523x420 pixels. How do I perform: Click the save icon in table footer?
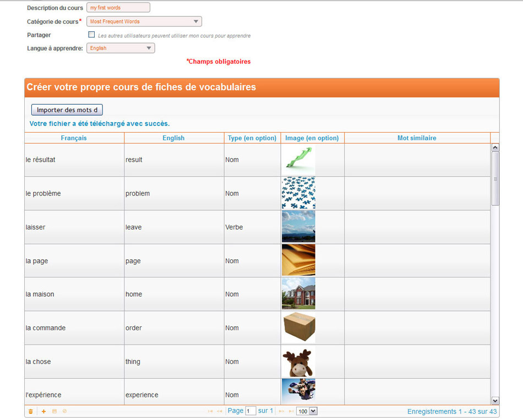tap(54, 411)
